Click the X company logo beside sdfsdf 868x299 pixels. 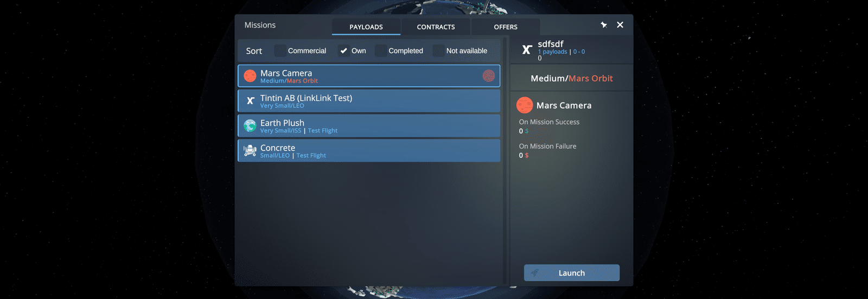[x=526, y=50]
